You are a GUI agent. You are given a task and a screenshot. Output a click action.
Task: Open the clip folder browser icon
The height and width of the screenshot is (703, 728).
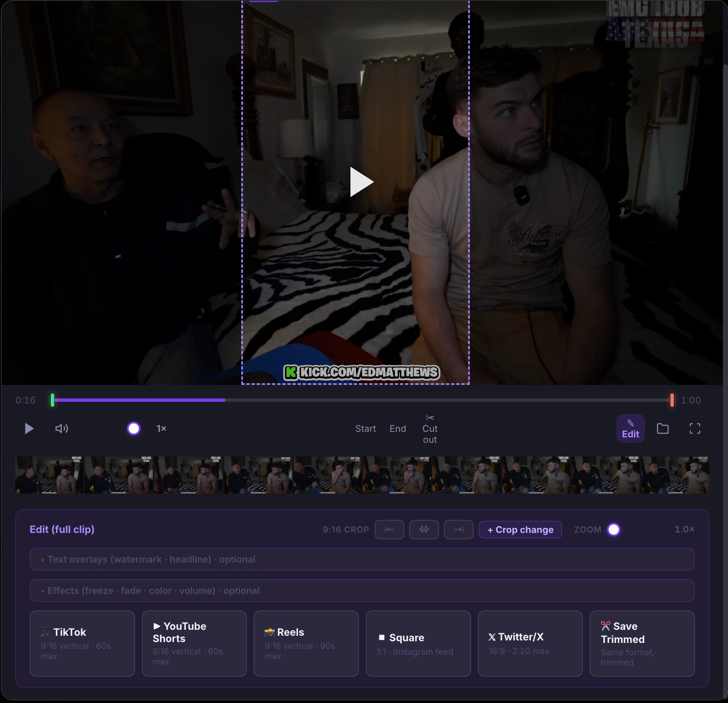pyautogui.click(x=662, y=428)
